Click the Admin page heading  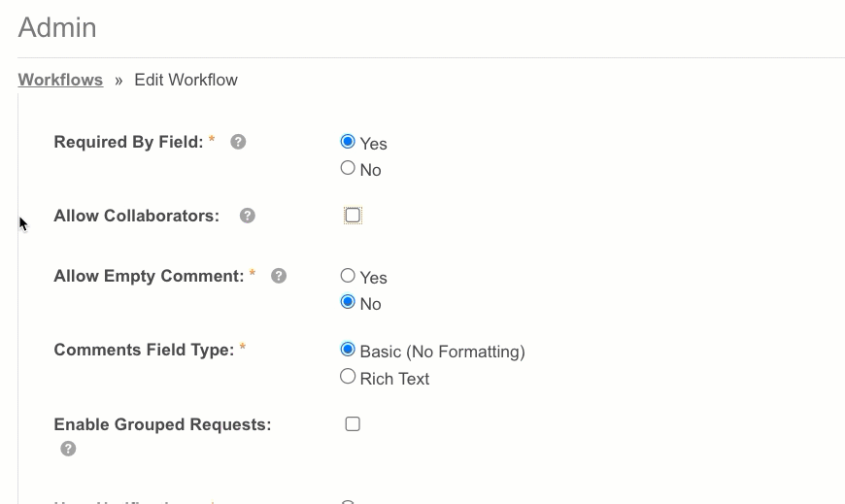click(x=57, y=27)
